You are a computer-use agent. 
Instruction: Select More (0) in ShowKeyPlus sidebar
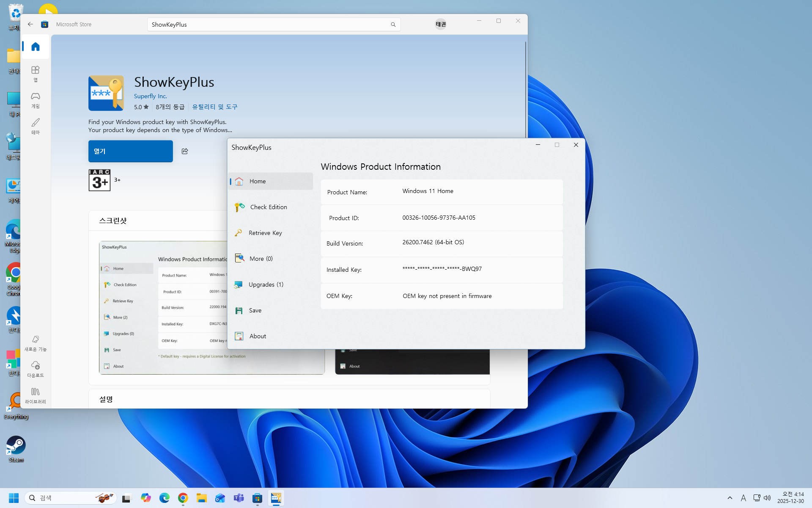(271, 259)
